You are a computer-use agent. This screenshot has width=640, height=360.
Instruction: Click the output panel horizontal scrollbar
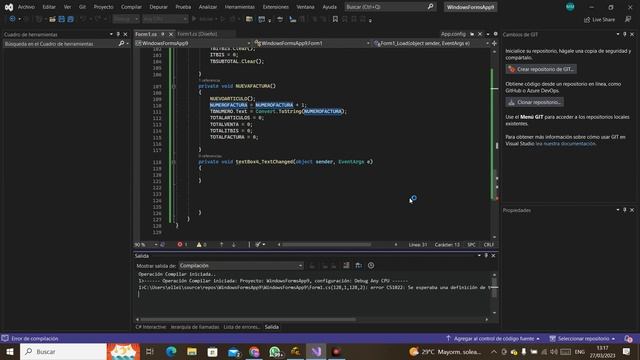[x=248, y=319]
